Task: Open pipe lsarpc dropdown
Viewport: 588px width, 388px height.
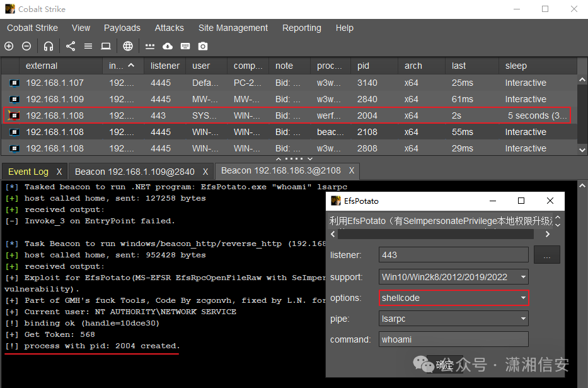Action: click(x=523, y=319)
